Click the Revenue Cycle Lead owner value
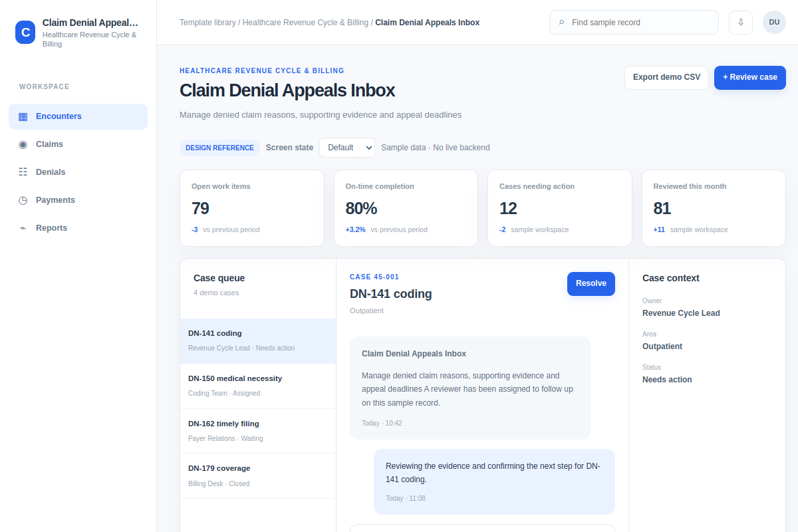The image size is (798, 532). (x=681, y=313)
